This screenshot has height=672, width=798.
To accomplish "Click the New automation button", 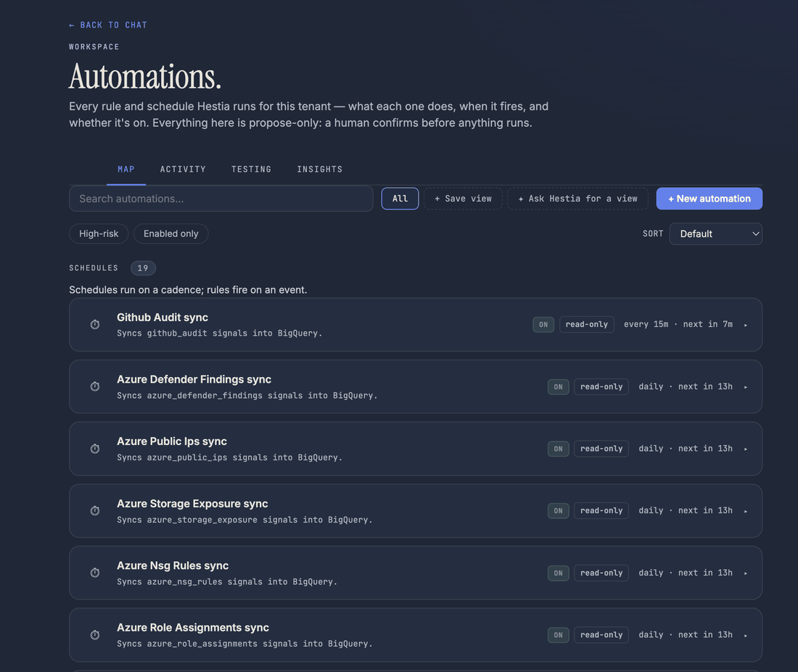I will point(709,199).
